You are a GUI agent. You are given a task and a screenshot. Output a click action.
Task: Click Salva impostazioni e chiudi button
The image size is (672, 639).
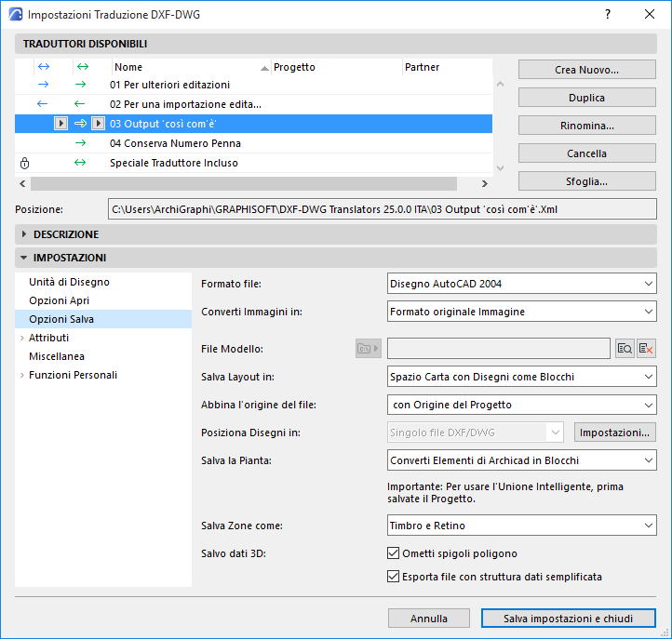pyautogui.click(x=569, y=619)
